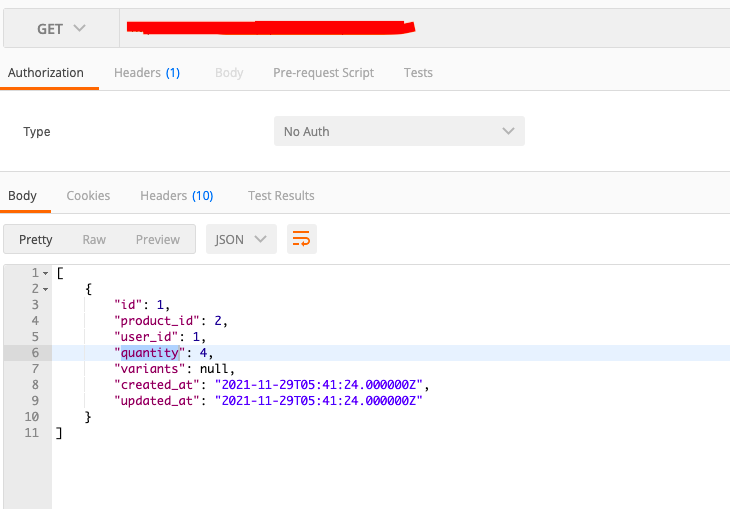Image resolution: width=730 pixels, height=509 pixels.
Task: Click the quantity value 4
Action: click(x=203, y=353)
